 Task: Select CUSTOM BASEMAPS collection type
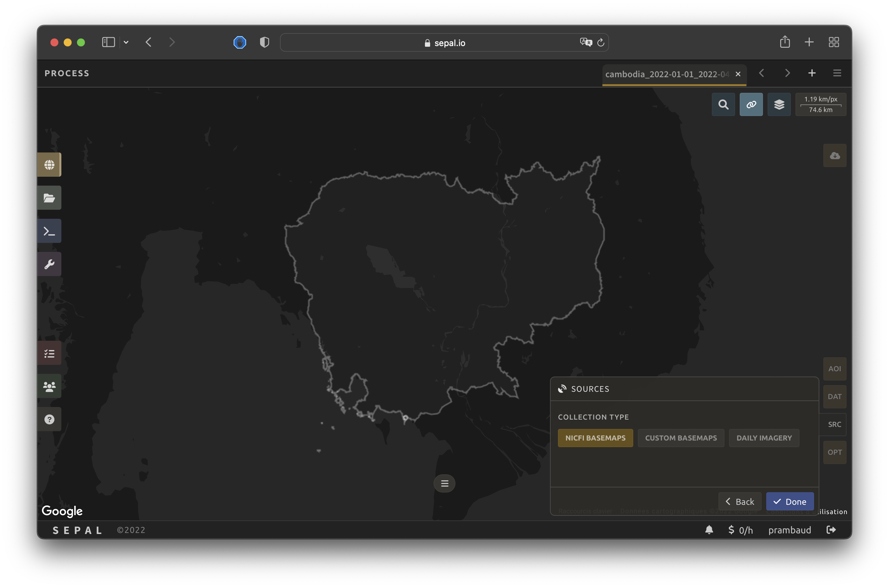(x=681, y=438)
